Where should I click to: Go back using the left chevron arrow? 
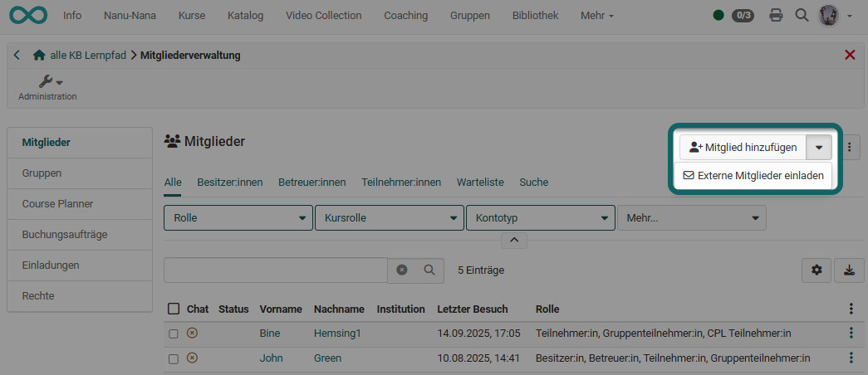point(17,55)
